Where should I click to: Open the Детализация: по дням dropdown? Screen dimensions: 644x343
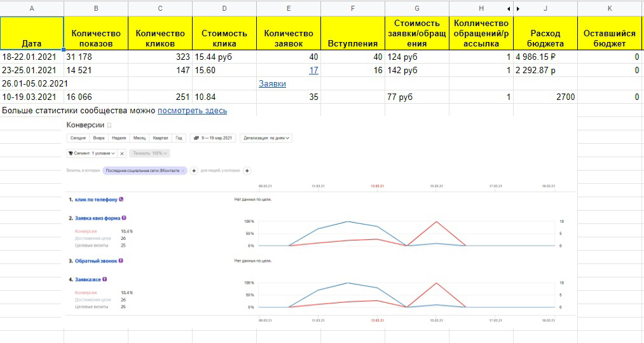coord(266,138)
